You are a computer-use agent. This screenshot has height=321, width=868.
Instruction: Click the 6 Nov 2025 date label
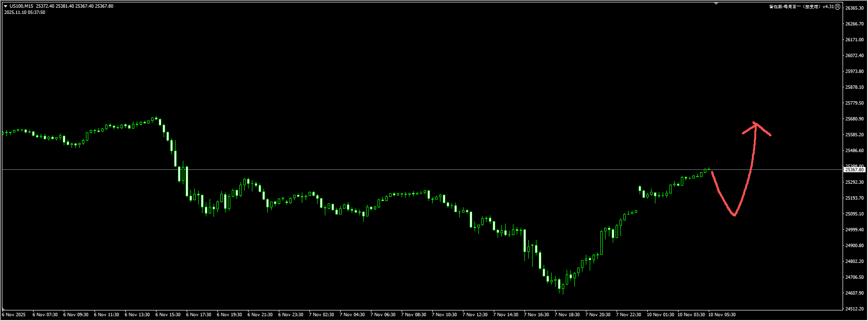14,315
